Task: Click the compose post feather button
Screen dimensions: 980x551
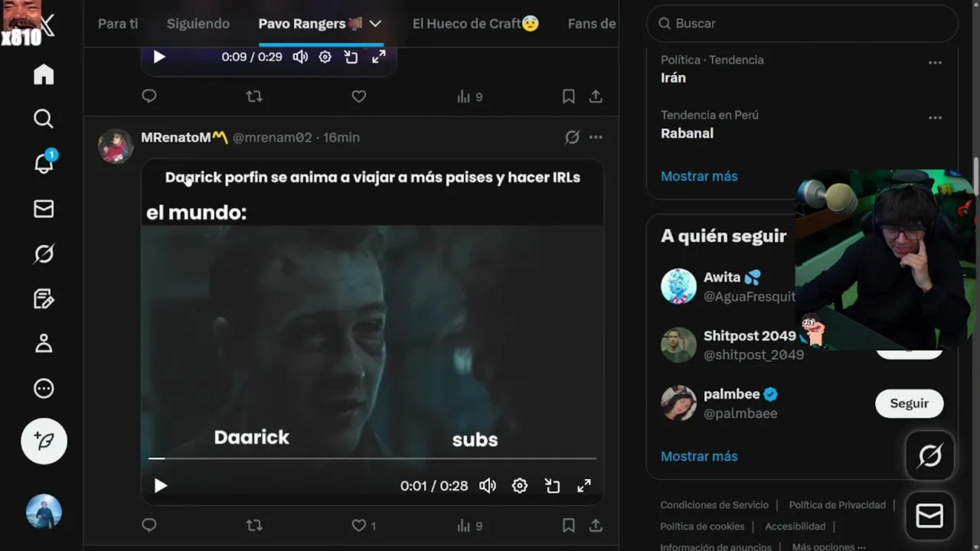Action: point(44,442)
